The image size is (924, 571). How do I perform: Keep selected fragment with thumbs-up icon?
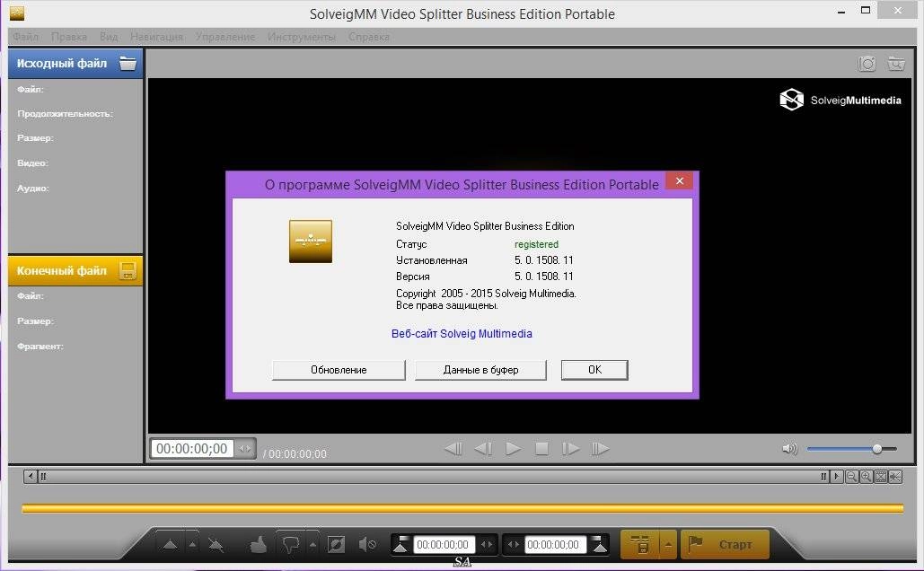click(x=258, y=545)
